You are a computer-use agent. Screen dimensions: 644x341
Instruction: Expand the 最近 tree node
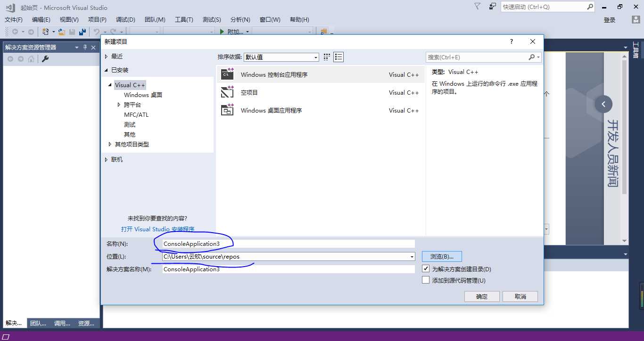pyautogui.click(x=106, y=56)
